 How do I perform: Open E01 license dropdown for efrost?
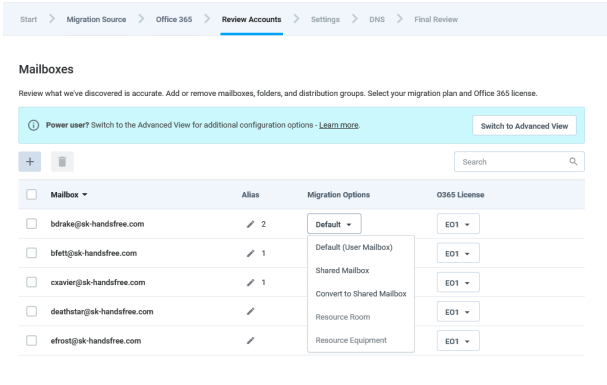(458, 341)
